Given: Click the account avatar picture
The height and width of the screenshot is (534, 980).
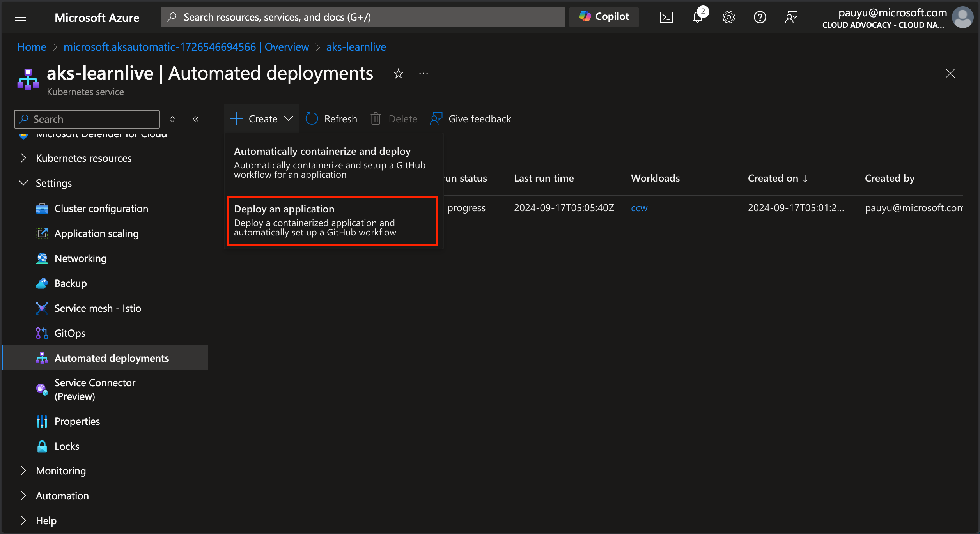Looking at the screenshot, I should [962, 17].
